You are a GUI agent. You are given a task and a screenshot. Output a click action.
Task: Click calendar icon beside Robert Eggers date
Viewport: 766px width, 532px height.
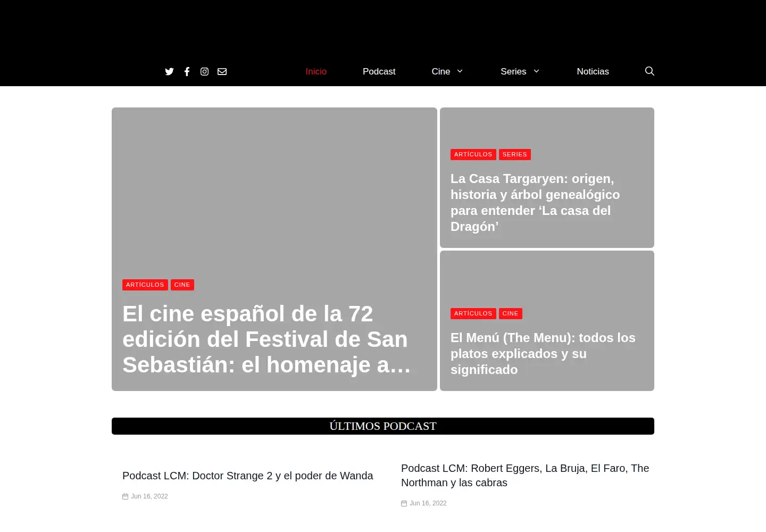404,503
